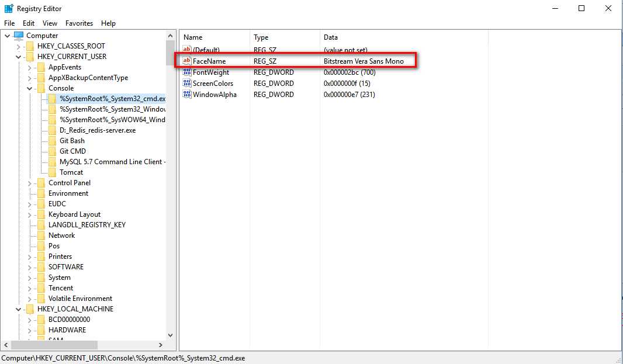This screenshot has height=364, width=623.
Task: Select the LANGDLL_REGISTRY_KEY key
Action: pyautogui.click(x=87, y=225)
